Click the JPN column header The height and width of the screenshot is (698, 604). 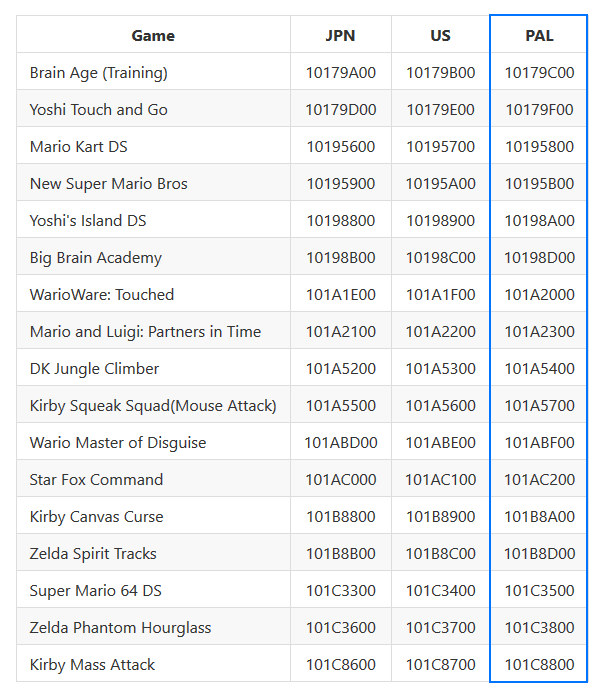pos(341,35)
